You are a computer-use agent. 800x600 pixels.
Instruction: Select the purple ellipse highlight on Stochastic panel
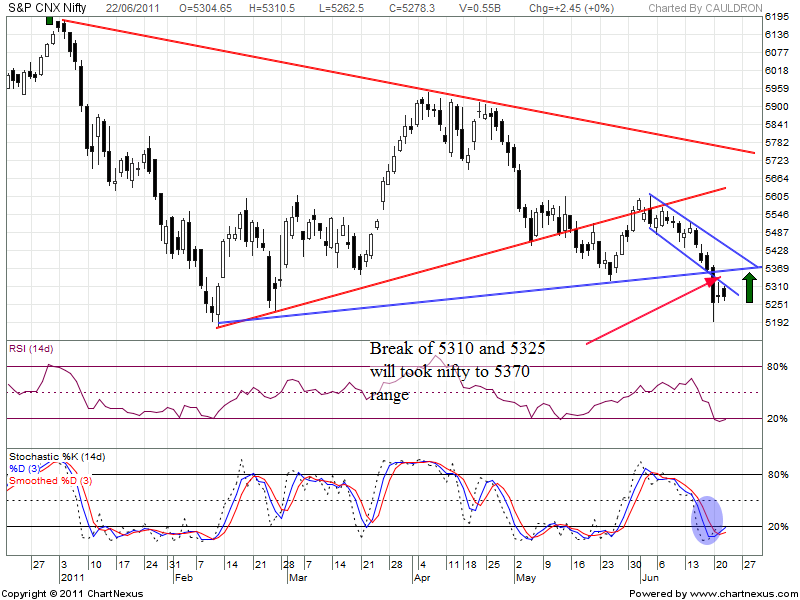pos(708,520)
